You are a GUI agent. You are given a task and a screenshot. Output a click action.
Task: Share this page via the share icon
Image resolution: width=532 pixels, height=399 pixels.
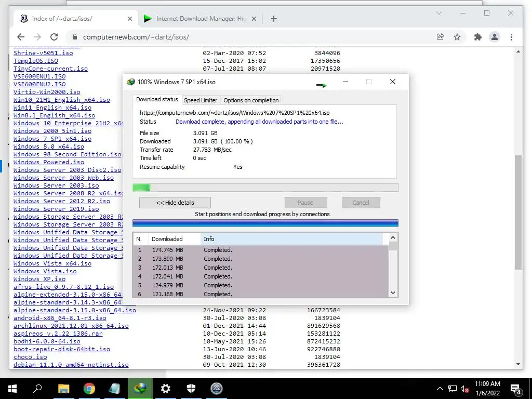[441, 37]
